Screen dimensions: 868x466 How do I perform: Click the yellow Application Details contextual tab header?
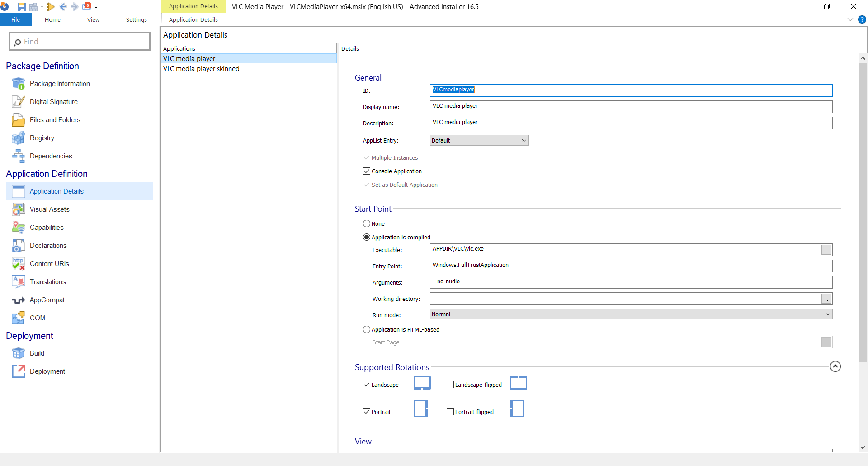(x=193, y=6)
